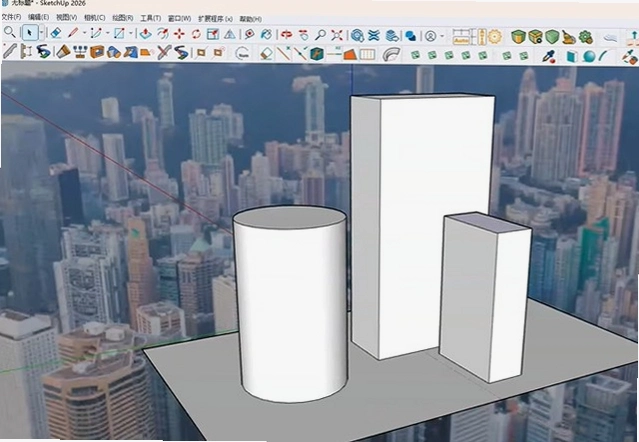Click the green cube with settings badge
639x442 pixels.
[x=535, y=37]
